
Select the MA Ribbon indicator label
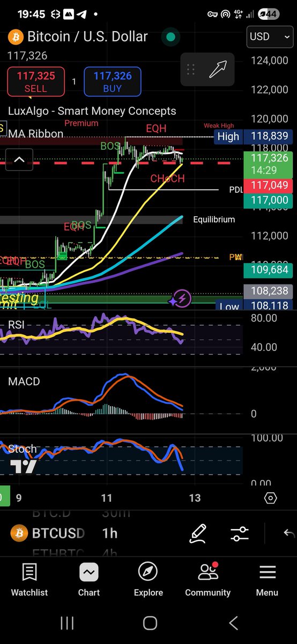(36, 133)
